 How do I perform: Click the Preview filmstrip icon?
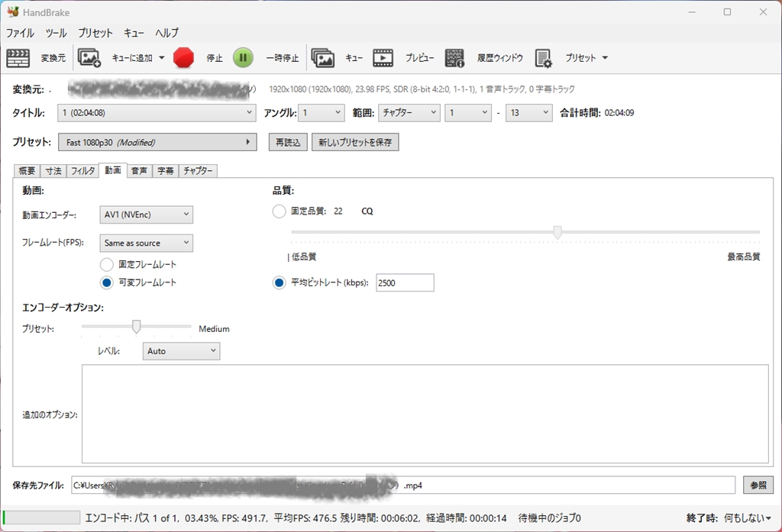pyautogui.click(x=383, y=58)
